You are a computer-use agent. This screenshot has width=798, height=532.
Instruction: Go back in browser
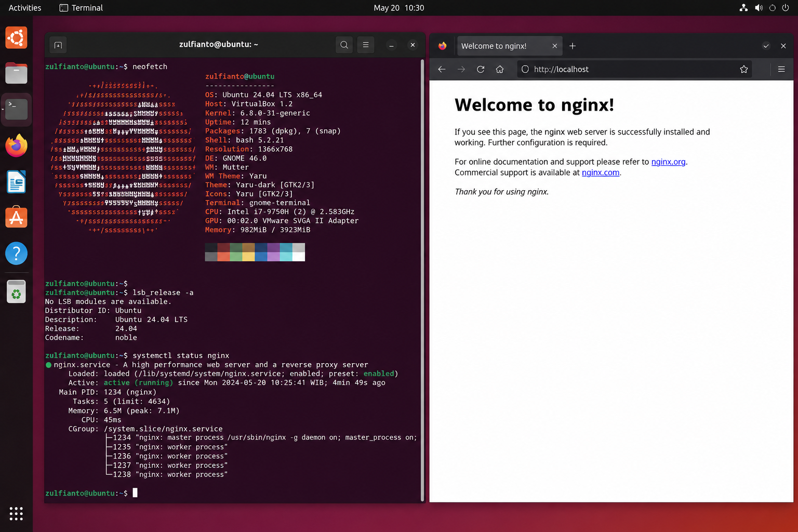[442, 69]
